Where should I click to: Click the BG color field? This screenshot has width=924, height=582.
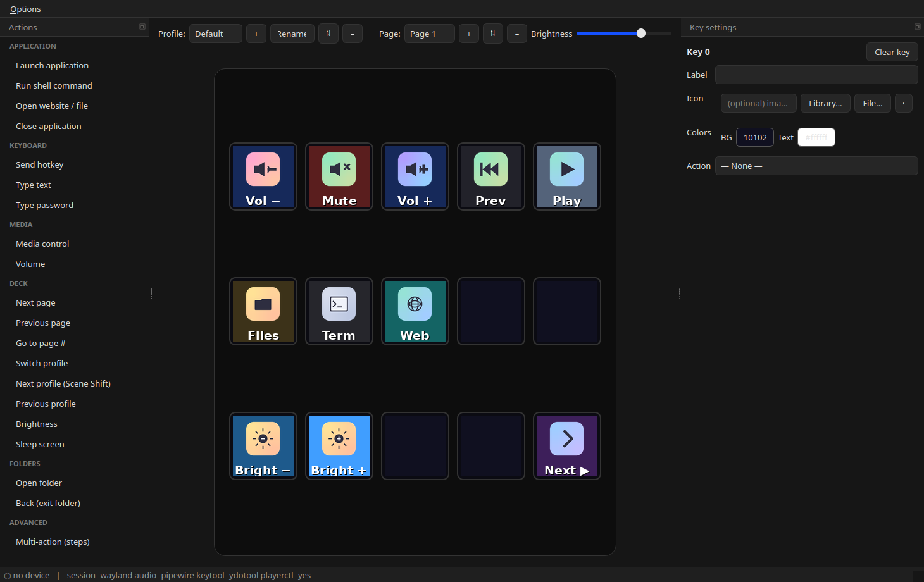[755, 137]
